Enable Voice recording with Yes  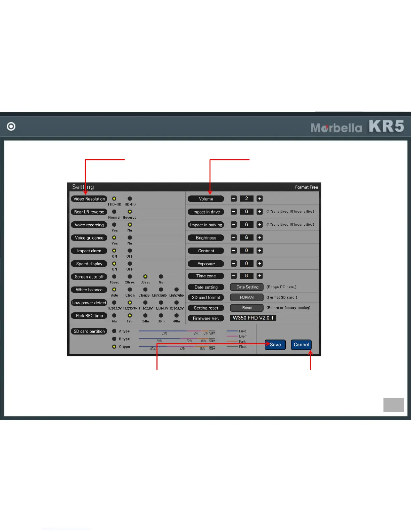tap(114, 224)
